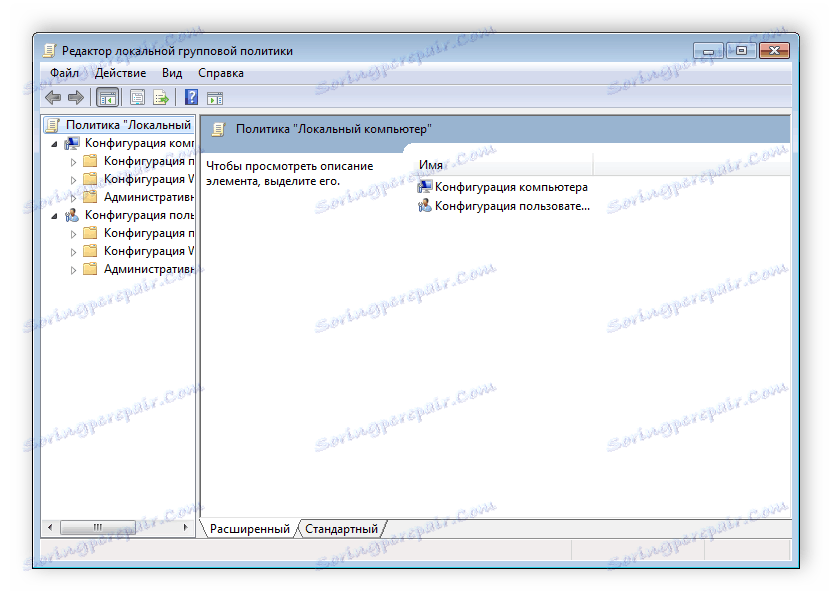Toggle the console tree pane icon
This screenshot has height=601, width=832.
pyautogui.click(x=107, y=97)
